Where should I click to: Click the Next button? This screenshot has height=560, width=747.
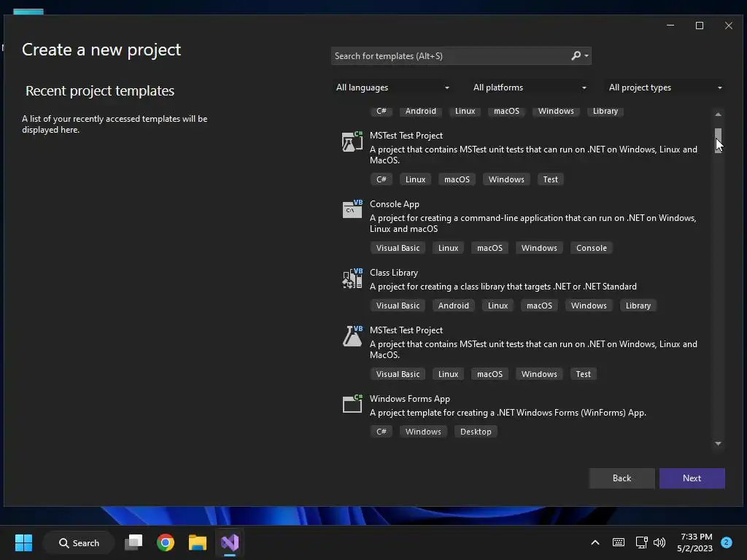[x=692, y=478]
